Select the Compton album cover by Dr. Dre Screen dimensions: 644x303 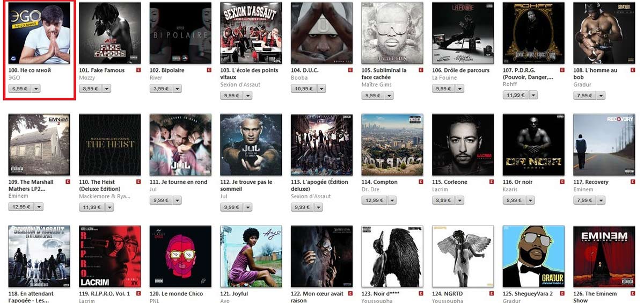point(392,145)
